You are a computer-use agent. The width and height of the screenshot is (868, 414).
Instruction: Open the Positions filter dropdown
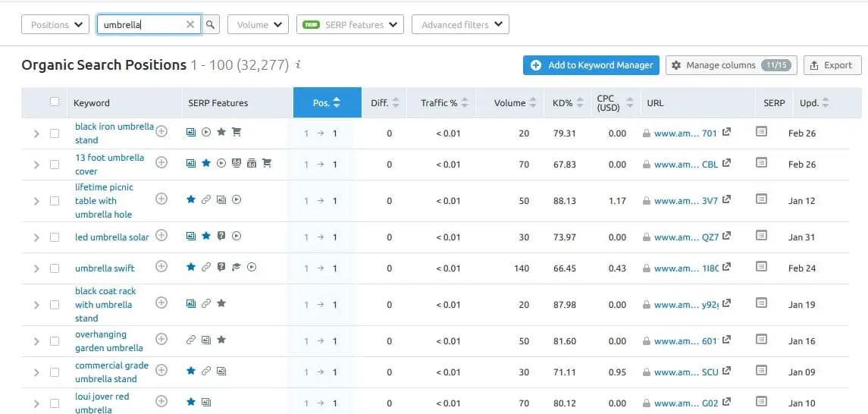point(55,25)
